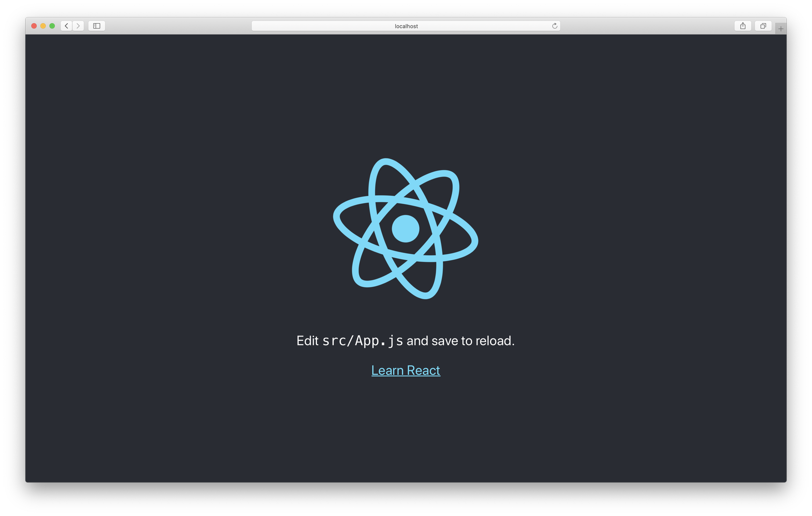The height and width of the screenshot is (516, 812).
Task: Show the Safari sidebar
Action: point(97,26)
